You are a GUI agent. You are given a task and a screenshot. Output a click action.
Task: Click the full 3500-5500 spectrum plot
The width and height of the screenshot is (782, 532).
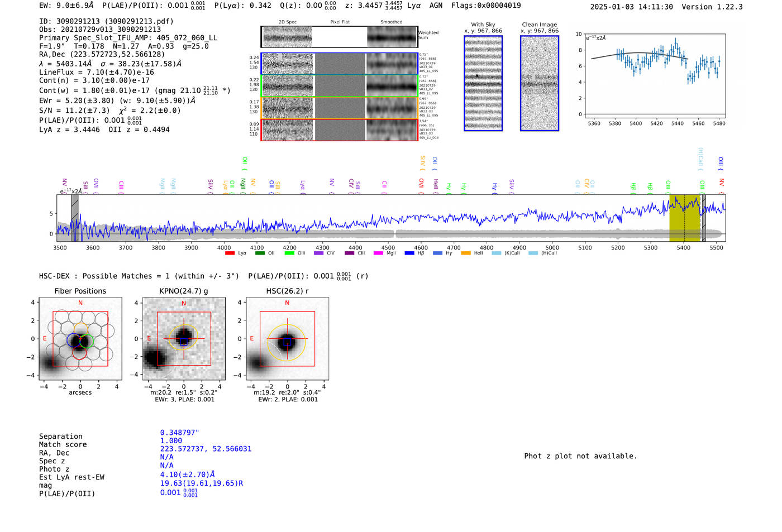click(391, 218)
